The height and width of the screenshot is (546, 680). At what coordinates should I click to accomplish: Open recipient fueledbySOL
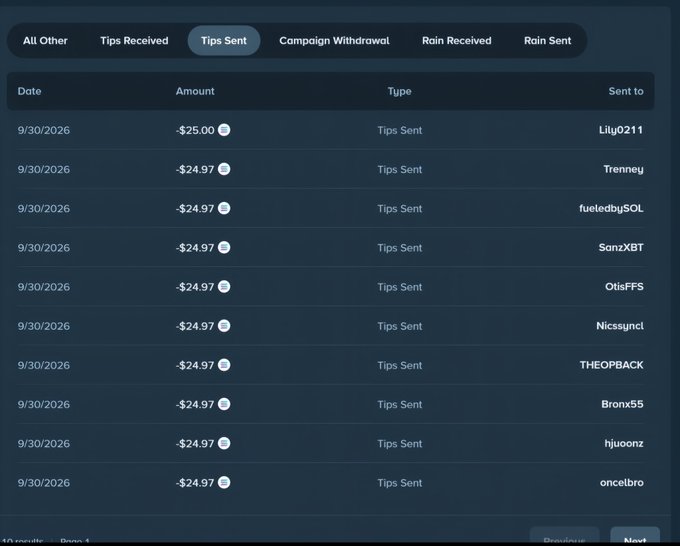pos(611,209)
